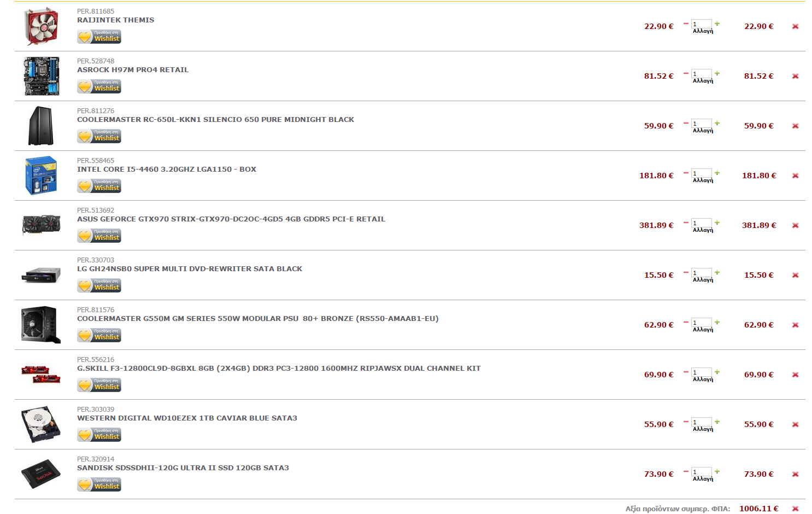Image resolution: width=812 pixels, height=514 pixels.
Task: Click quantity field for Intel Core i5-4460
Action: [702, 173]
